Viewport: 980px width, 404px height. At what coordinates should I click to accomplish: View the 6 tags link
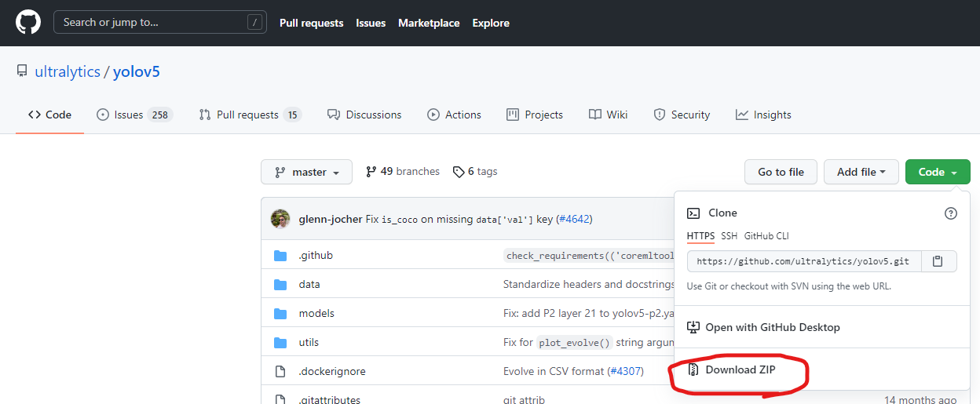coord(475,171)
